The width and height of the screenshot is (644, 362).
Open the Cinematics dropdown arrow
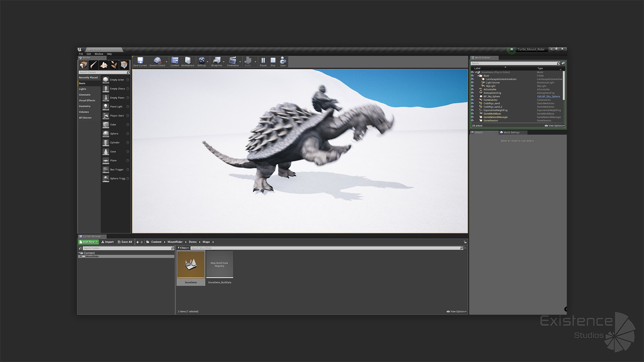pyautogui.click(x=240, y=62)
